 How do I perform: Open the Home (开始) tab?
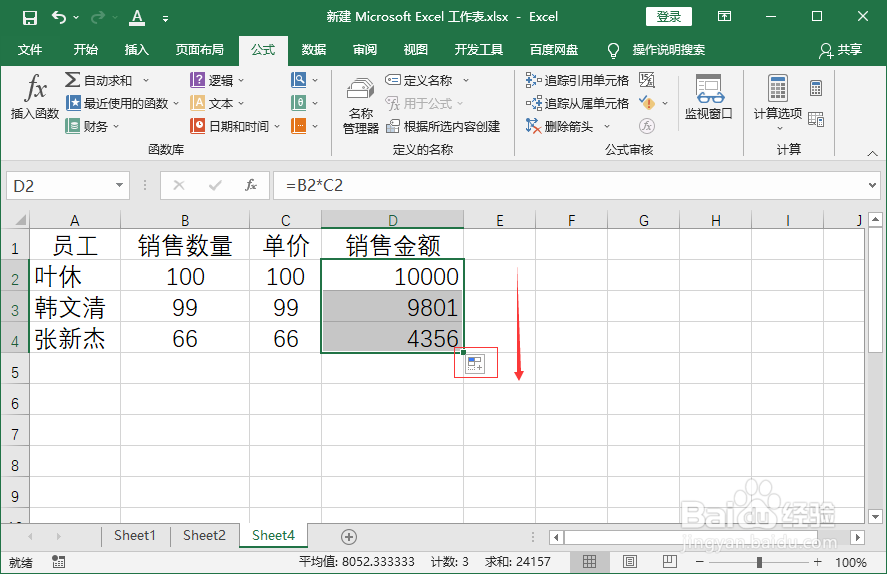[x=85, y=50]
